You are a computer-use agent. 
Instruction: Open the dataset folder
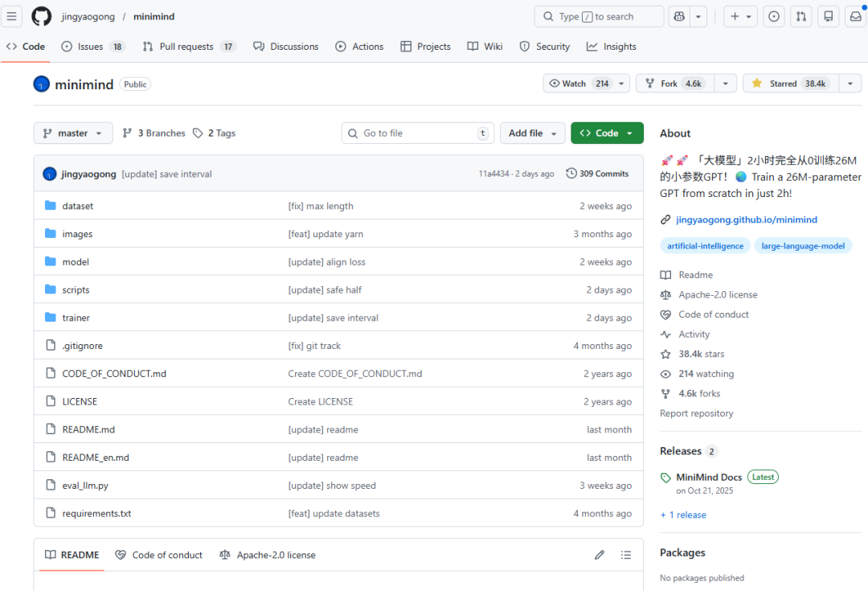[x=77, y=206]
